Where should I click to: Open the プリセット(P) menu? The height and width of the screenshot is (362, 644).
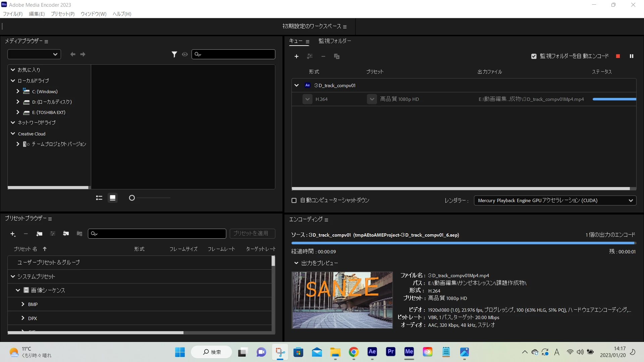point(62,14)
